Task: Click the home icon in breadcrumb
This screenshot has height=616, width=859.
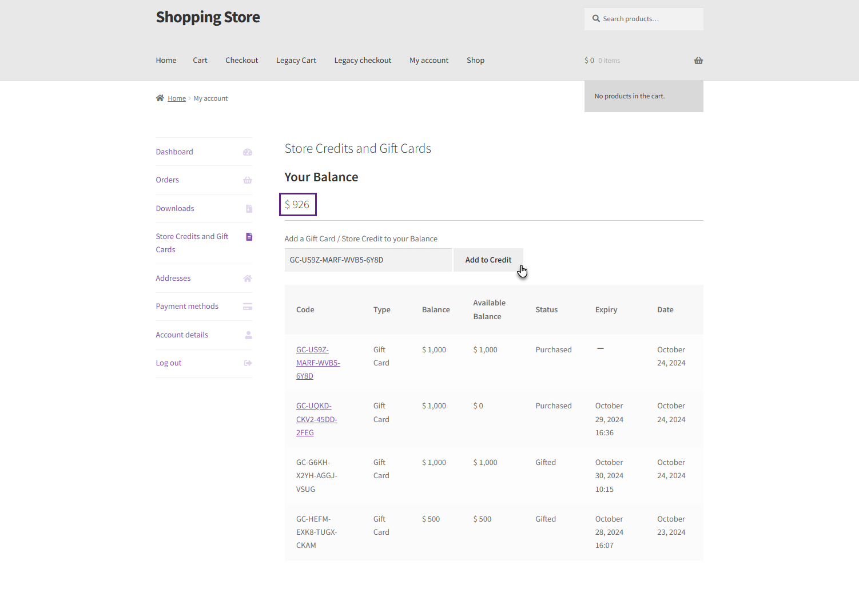Action: click(x=160, y=98)
